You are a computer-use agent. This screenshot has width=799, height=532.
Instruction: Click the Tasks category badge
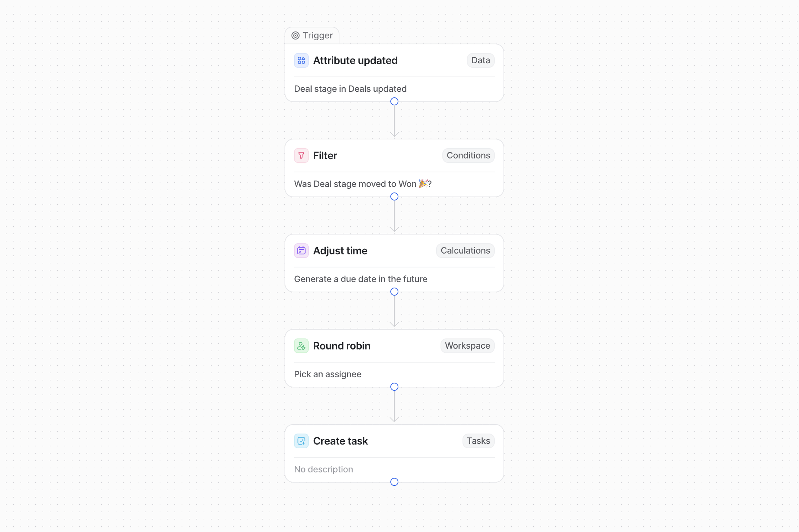pyautogui.click(x=478, y=441)
